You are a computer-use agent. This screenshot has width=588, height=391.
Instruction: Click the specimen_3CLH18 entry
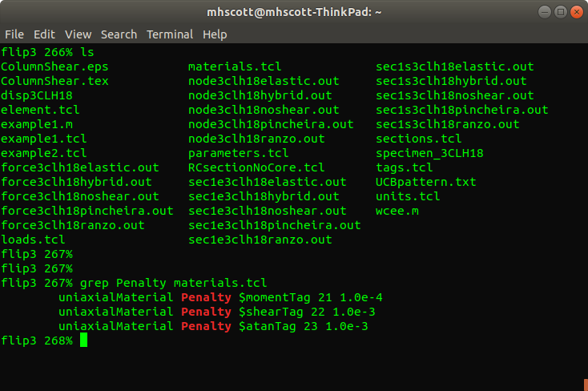coord(429,153)
